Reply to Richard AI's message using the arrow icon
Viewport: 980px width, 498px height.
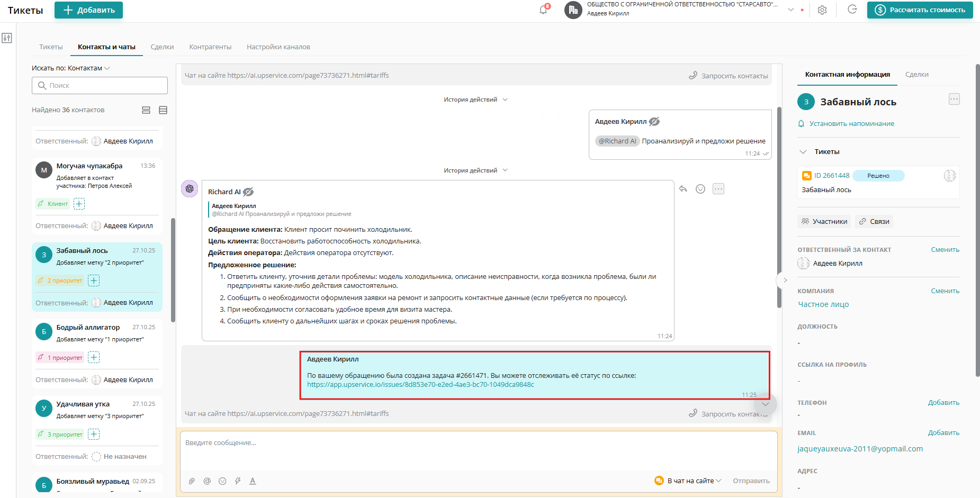pos(683,188)
